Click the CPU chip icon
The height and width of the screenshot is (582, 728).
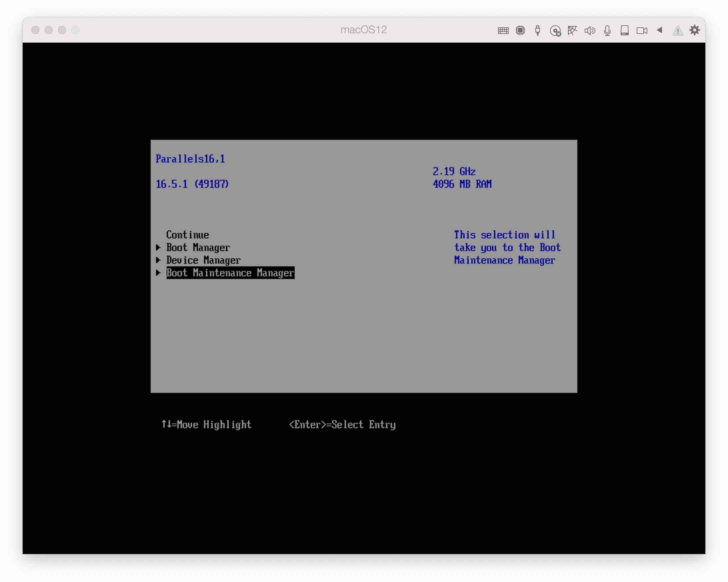click(x=520, y=30)
